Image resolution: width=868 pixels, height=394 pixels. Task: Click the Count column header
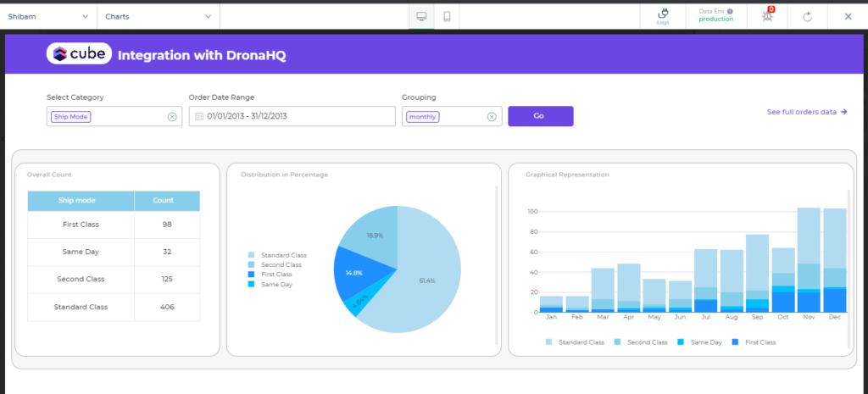coord(167,201)
